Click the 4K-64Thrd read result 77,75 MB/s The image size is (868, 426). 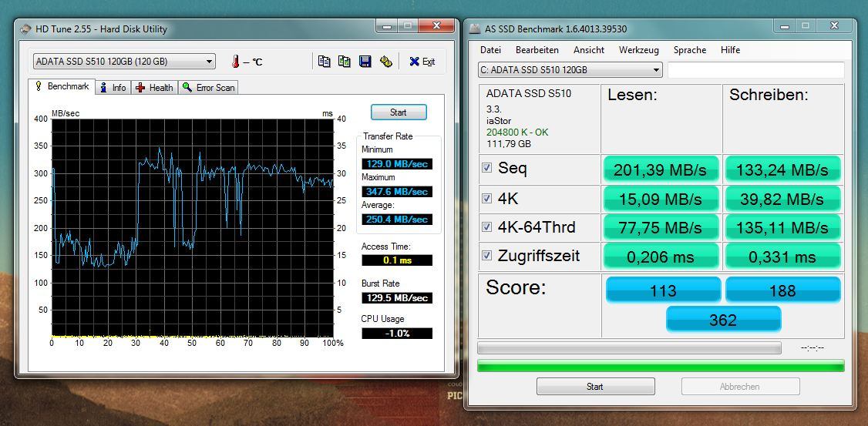pos(661,227)
